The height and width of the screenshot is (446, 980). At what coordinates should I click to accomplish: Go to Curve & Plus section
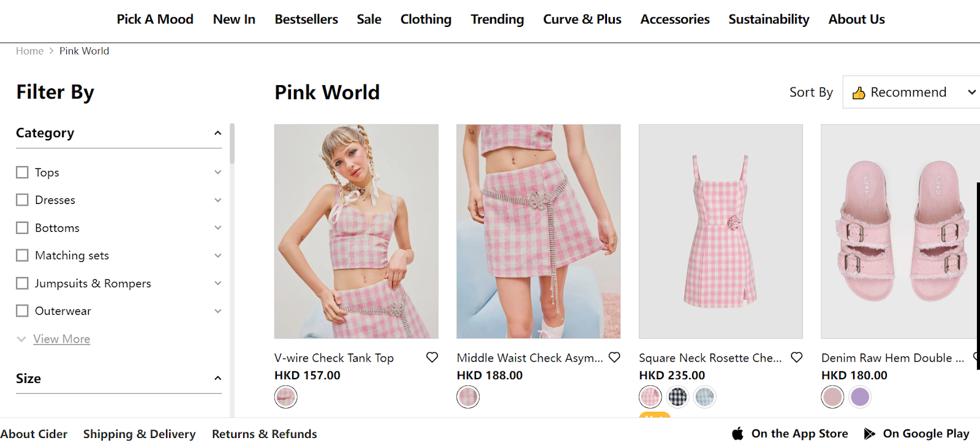(x=582, y=20)
